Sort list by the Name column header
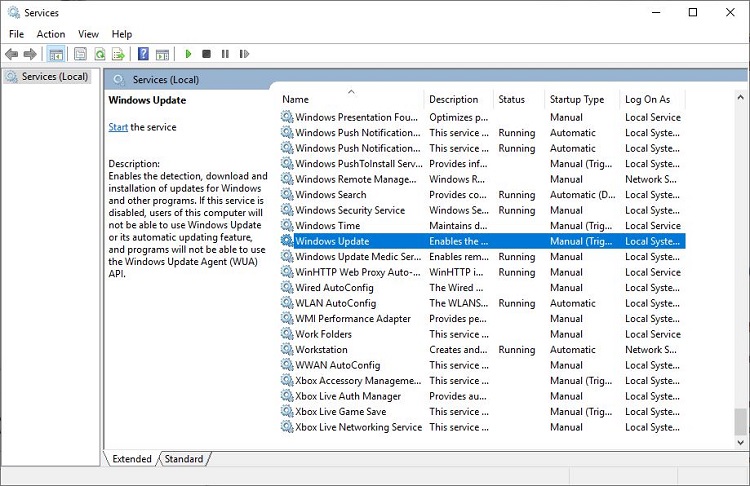This screenshot has height=486, width=750. click(295, 99)
